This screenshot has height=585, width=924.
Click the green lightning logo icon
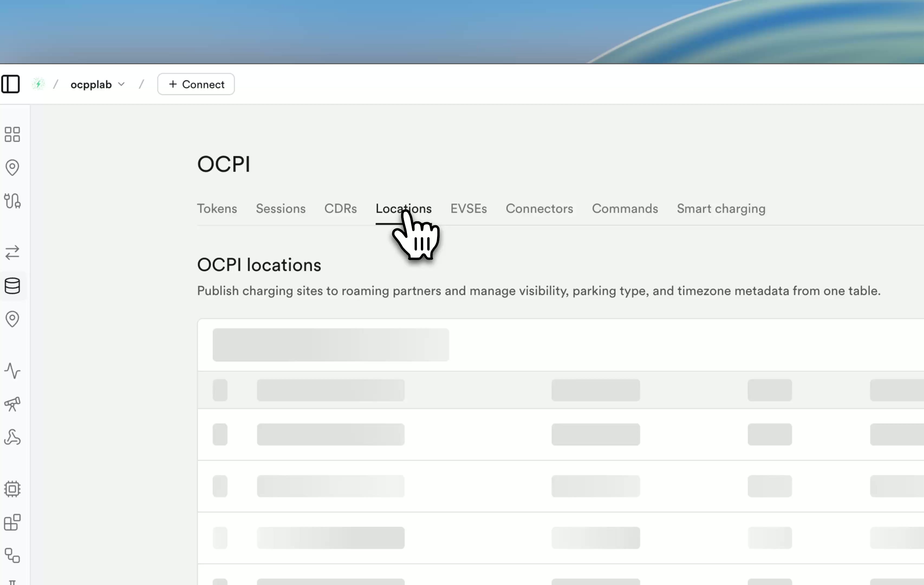coord(38,84)
